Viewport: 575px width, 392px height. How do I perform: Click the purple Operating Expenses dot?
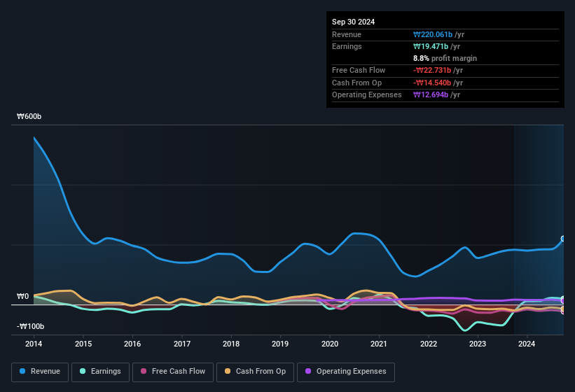click(309, 371)
